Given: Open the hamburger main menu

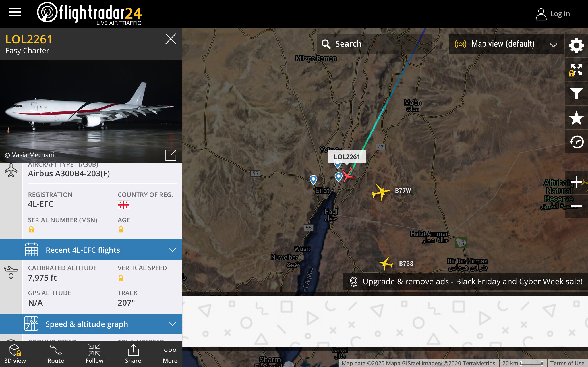Looking at the screenshot, I should (x=15, y=12).
